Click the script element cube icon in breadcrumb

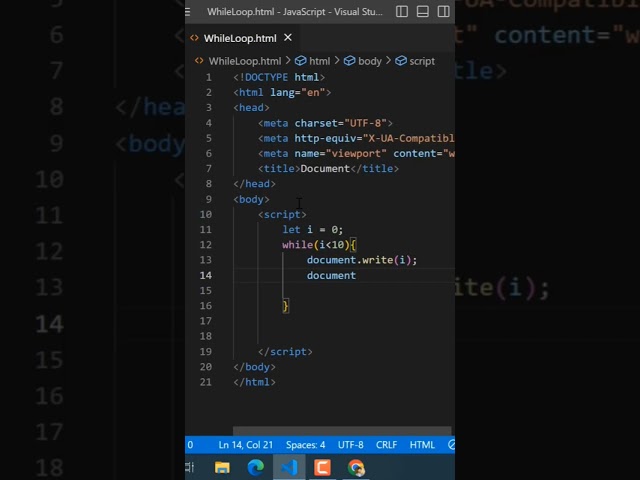click(x=401, y=61)
